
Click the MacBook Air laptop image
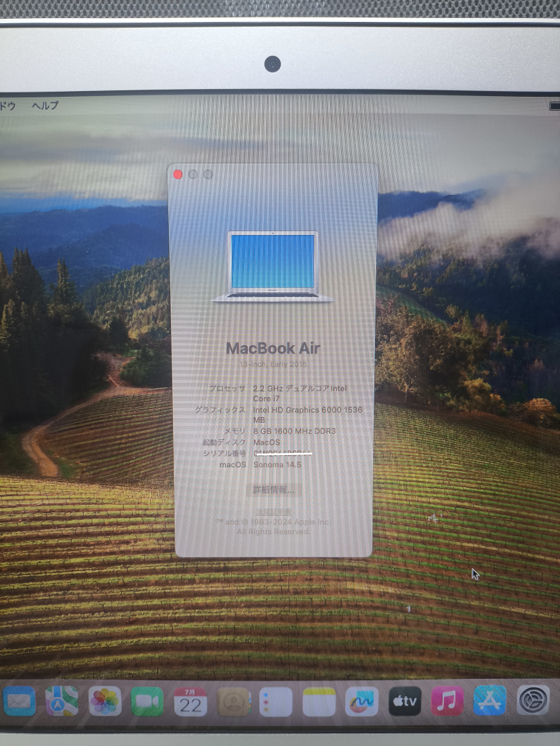(273, 267)
